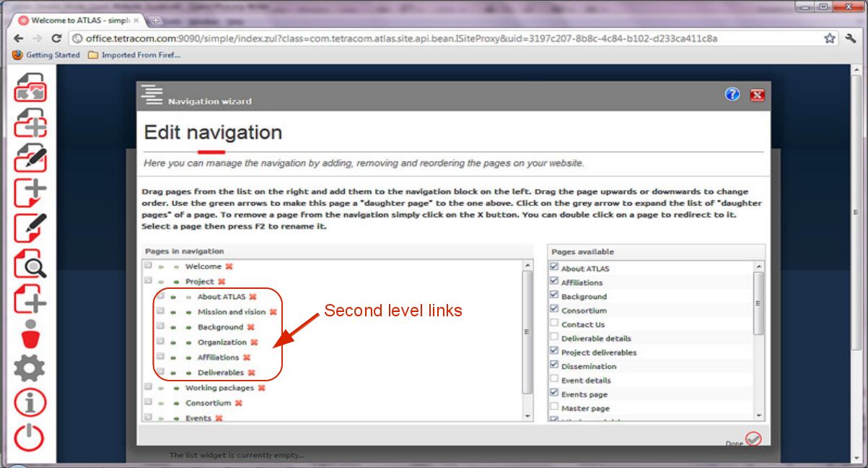Click the Pages in navigation scrollbar
The height and width of the screenshot is (468, 868).
click(527, 332)
